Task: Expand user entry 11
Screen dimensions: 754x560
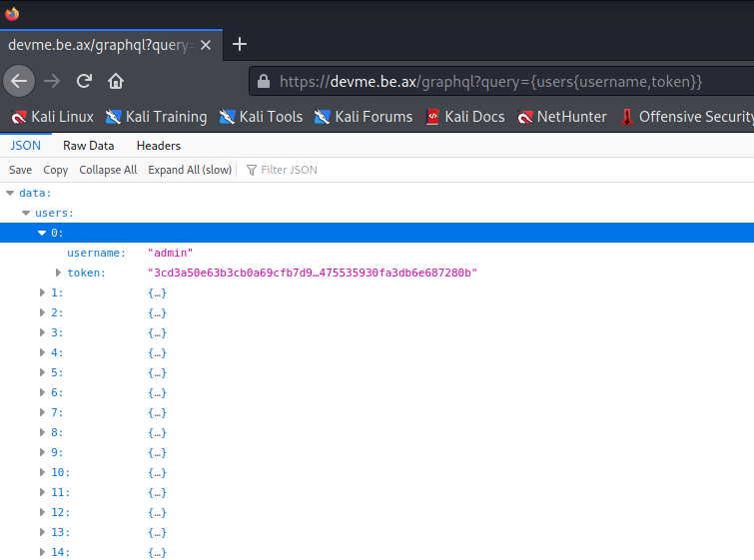Action: (42, 492)
